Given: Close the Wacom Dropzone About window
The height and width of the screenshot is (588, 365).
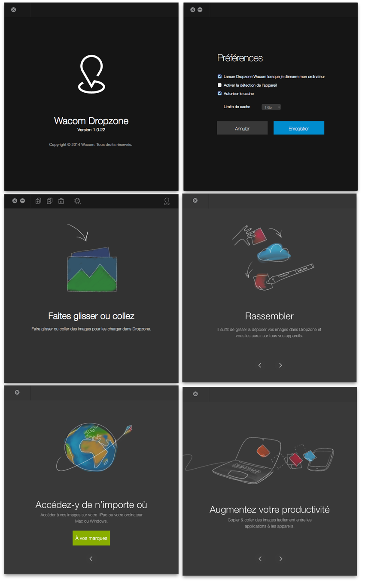Looking at the screenshot, I should click(x=14, y=9).
